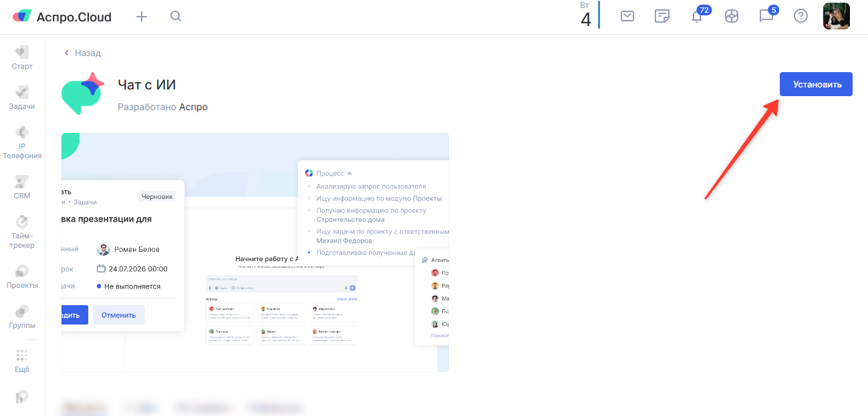Open the mail envelope icon
Viewport: 868px width, 416px height.
click(627, 16)
